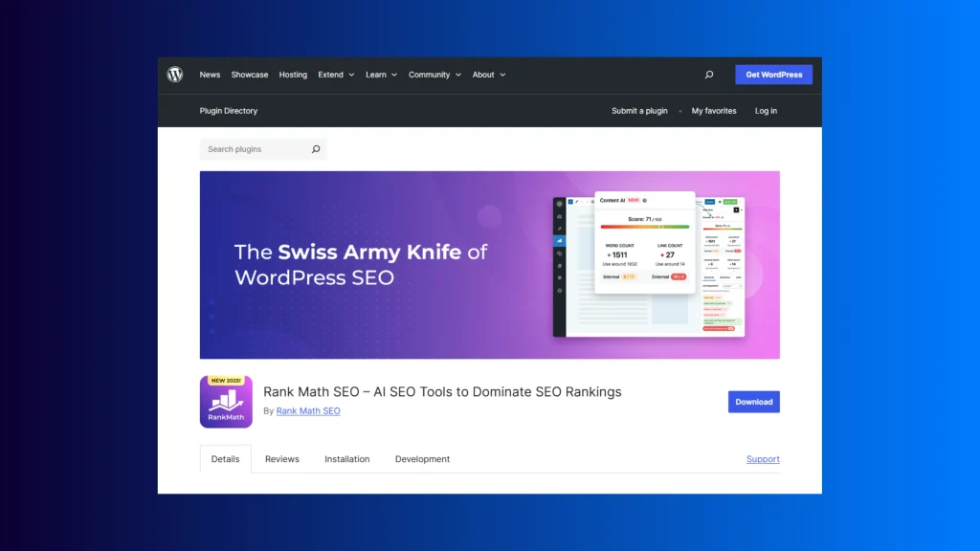Open the Submit a plugin link

(x=639, y=111)
